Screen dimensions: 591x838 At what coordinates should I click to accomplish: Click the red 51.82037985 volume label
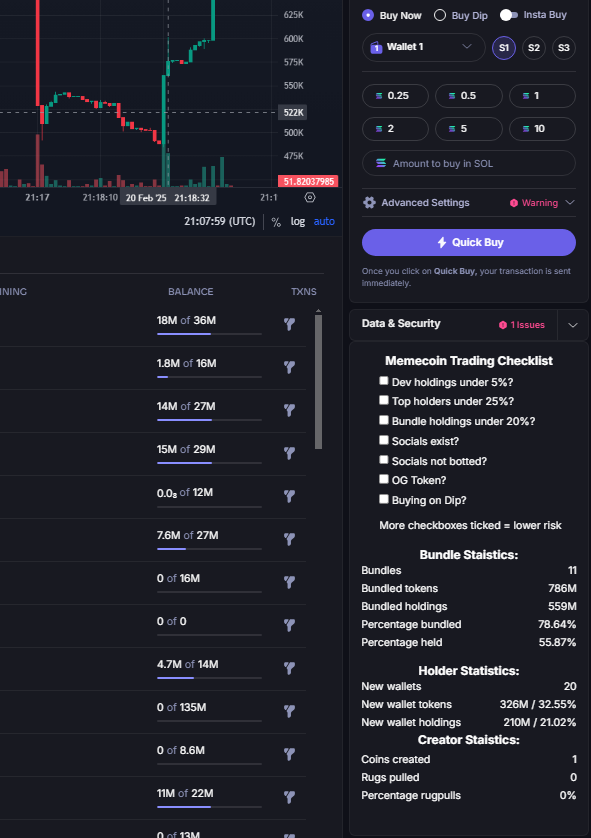[x=308, y=182]
